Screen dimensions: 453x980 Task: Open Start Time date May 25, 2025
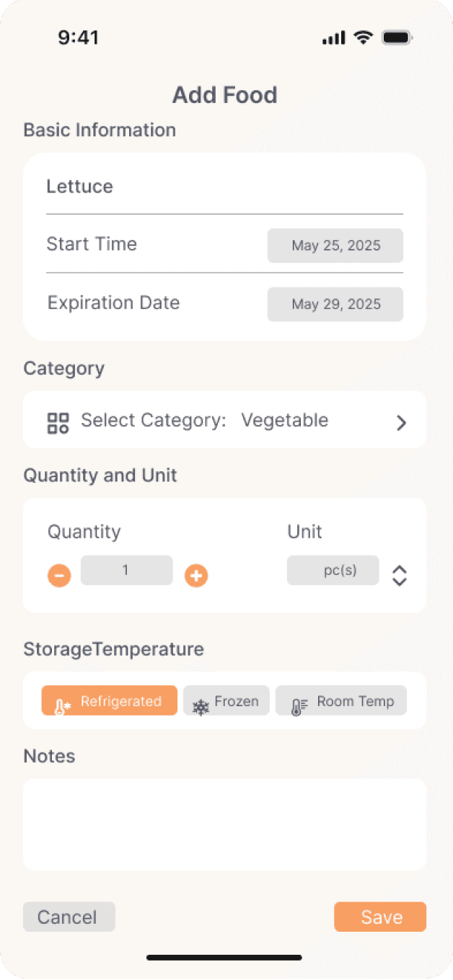[335, 246]
